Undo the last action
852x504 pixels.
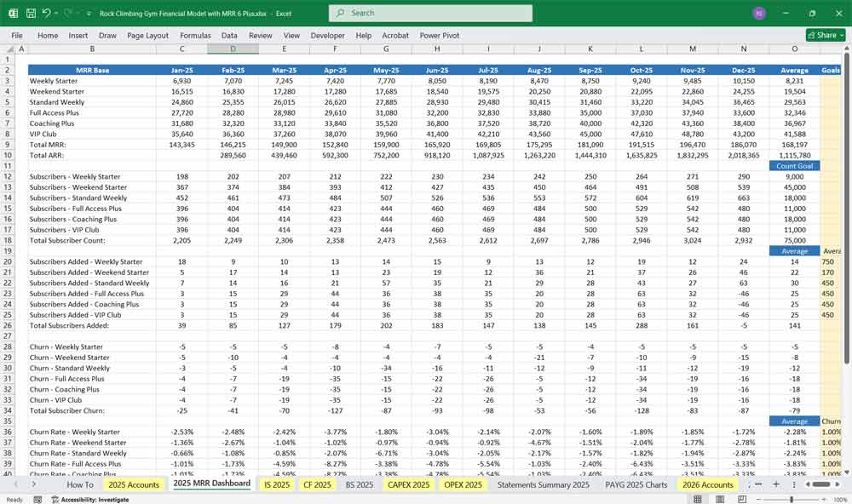(x=48, y=12)
